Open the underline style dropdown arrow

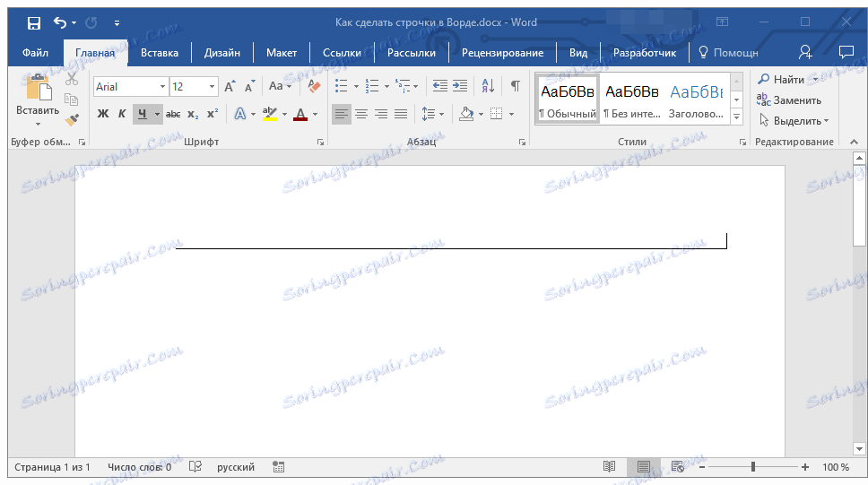(157, 115)
